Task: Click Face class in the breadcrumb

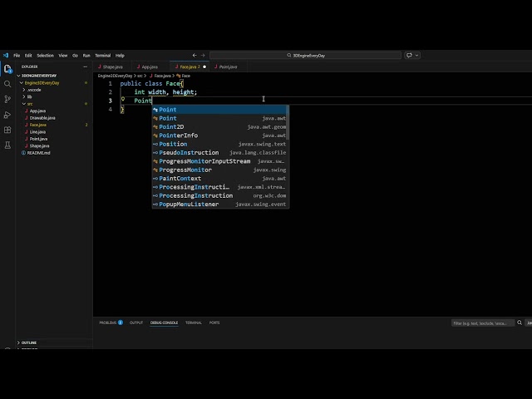Action: click(x=183, y=76)
